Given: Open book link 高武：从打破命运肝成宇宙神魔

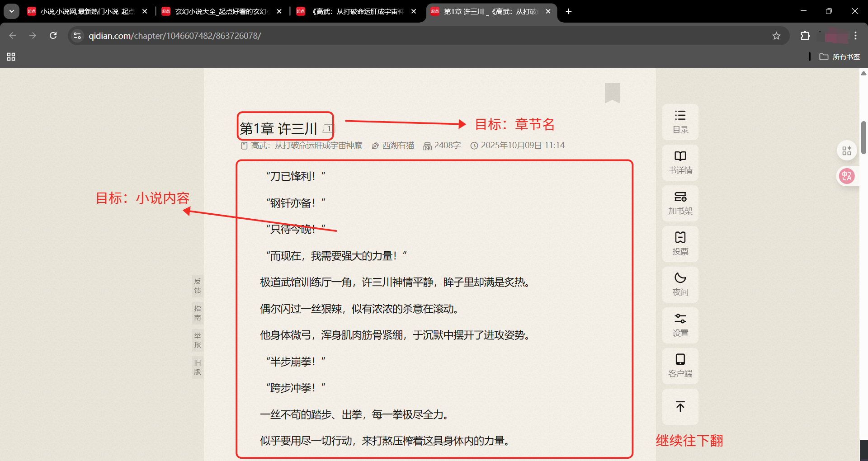Looking at the screenshot, I should [307, 146].
